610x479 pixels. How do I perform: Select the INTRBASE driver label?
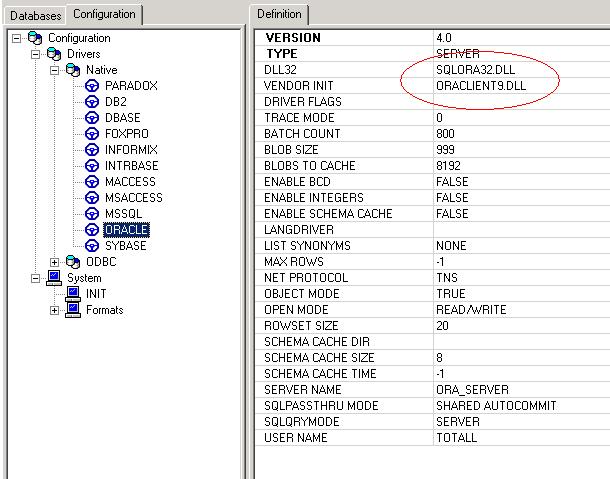[x=131, y=166]
